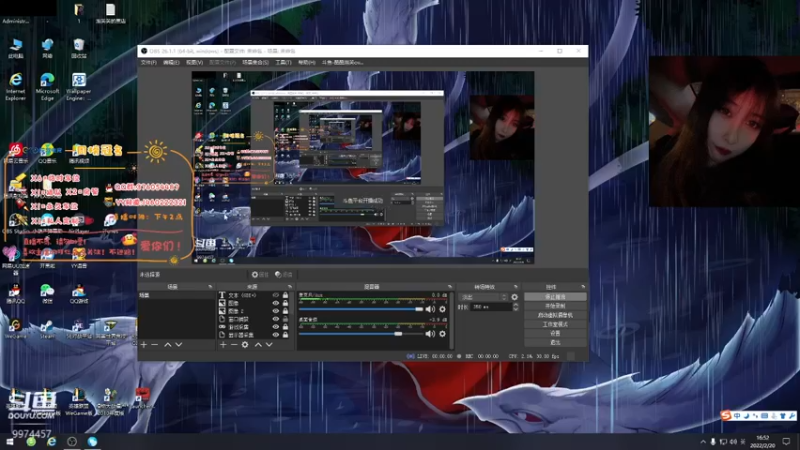Click 桌面音频 volume slider handle
This screenshot has height=450, width=800.
pyautogui.click(x=398, y=334)
